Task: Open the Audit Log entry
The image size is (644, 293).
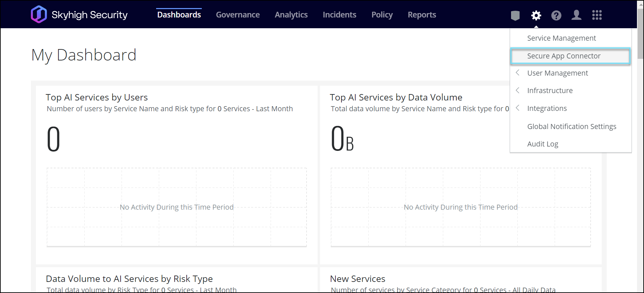Action: click(x=543, y=144)
